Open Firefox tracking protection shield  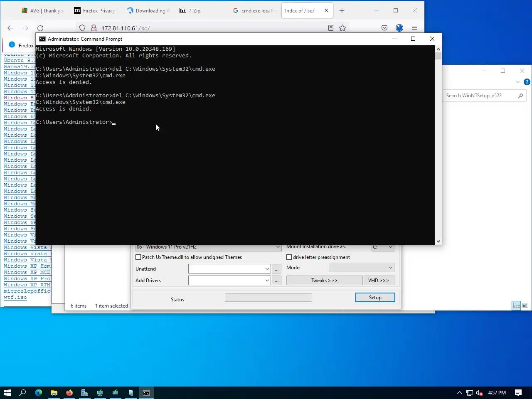82,28
